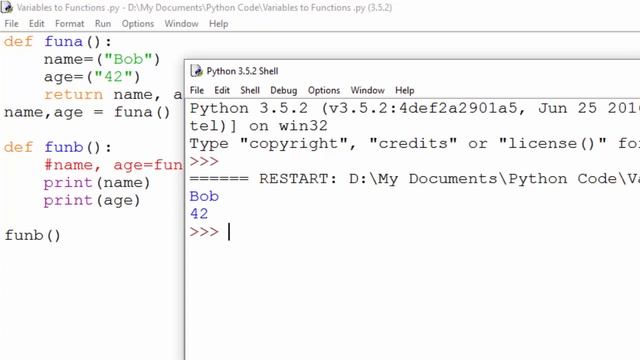Click the Python 3.5.2 version banner line
The height and width of the screenshot is (360, 640).
[415, 108]
